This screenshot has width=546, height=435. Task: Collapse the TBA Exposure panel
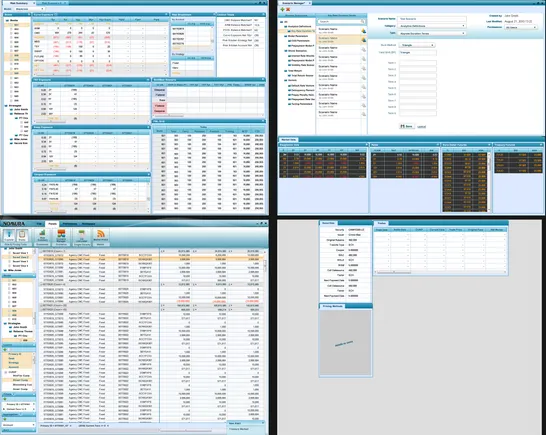click(148, 80)
